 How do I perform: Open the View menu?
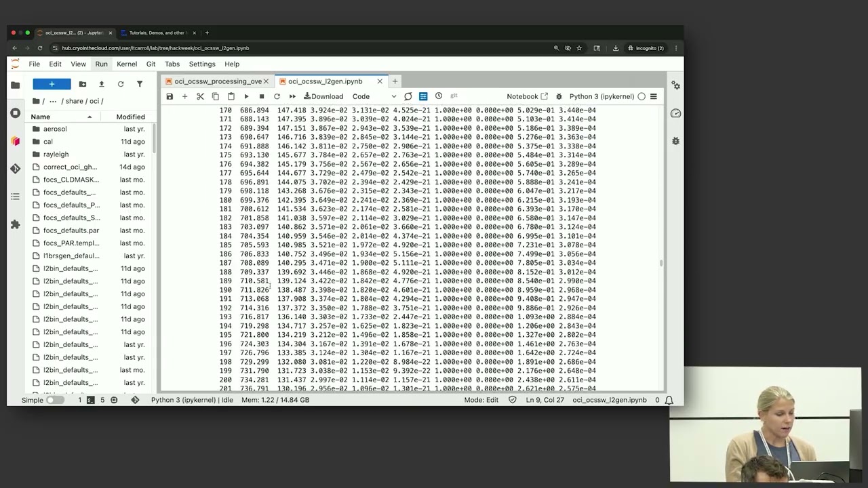coord(78,64)
